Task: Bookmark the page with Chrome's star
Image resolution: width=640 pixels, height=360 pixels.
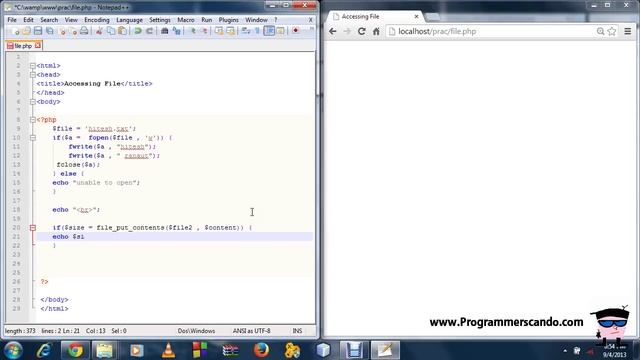Action: tap(612, 31)
